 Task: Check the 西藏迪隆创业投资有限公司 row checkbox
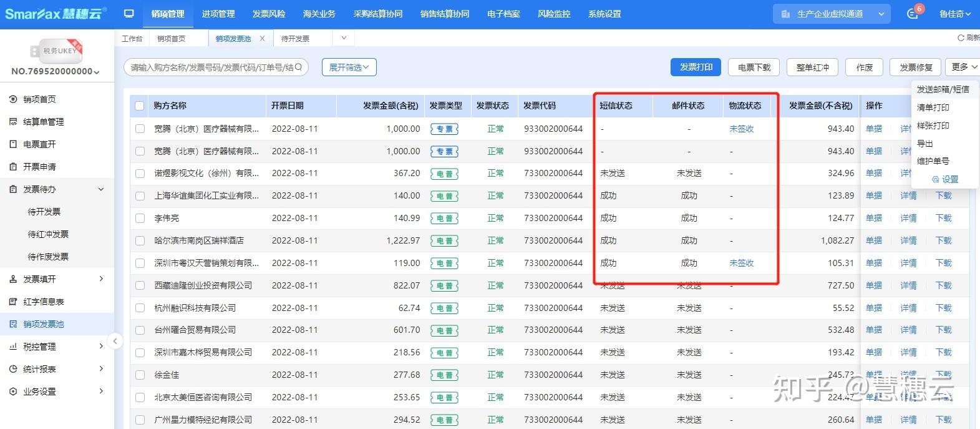pyautogui.click(x=140, y=286)
